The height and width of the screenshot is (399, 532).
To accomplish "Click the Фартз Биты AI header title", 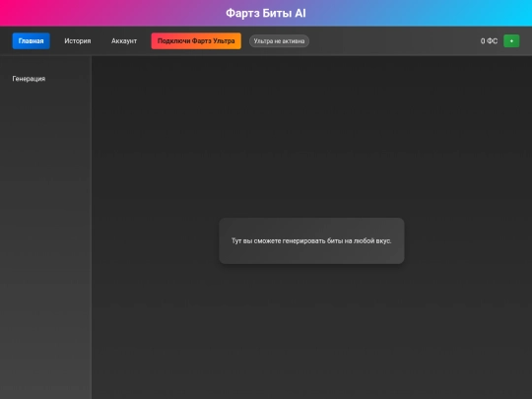I will [x=266, y=13].
